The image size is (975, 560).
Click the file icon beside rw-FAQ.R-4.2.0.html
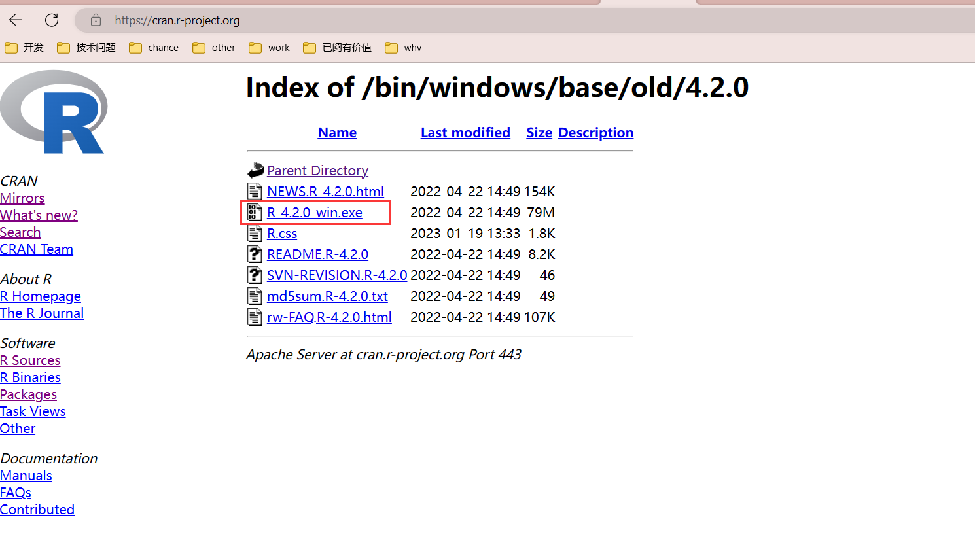255,317
